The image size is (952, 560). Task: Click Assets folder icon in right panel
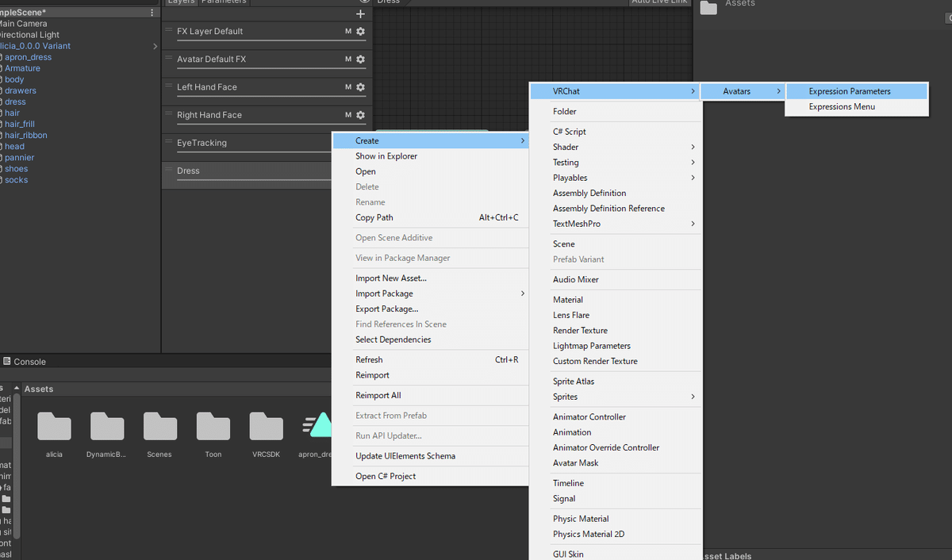coord(708,6)
